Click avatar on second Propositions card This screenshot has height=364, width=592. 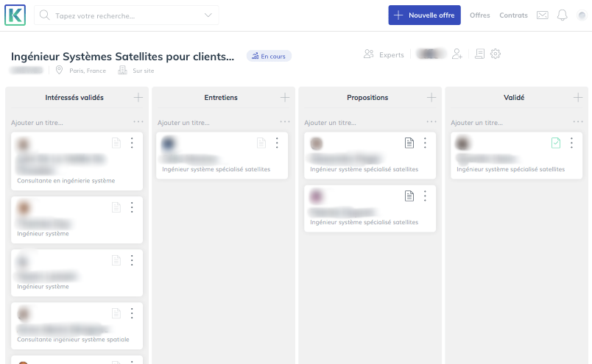[x=317, y=196]
